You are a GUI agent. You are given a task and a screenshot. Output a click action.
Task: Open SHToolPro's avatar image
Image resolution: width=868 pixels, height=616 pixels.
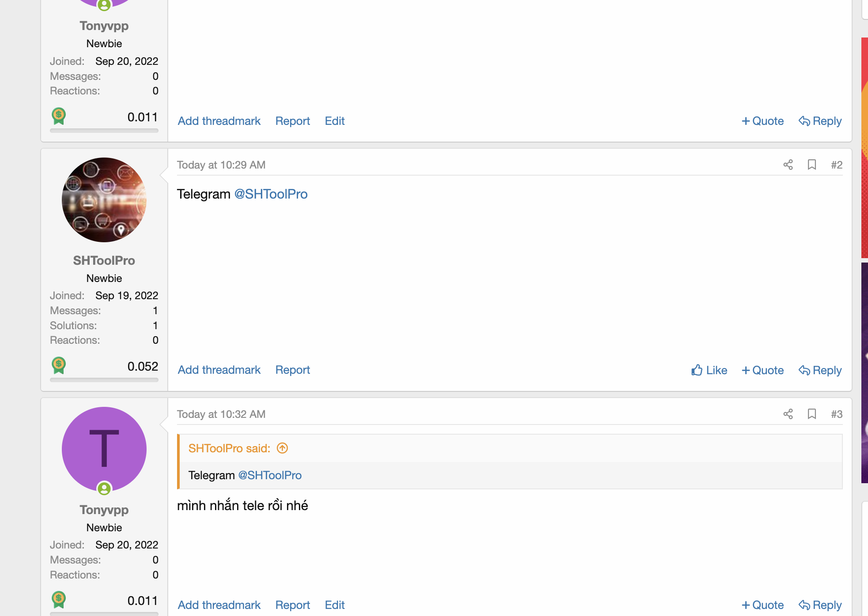pos(104,200)
